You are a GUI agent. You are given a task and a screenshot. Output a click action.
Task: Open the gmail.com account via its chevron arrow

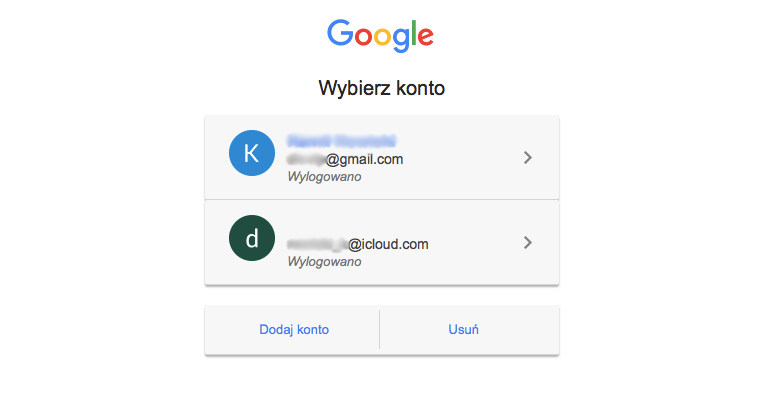(x=528, y=158)
